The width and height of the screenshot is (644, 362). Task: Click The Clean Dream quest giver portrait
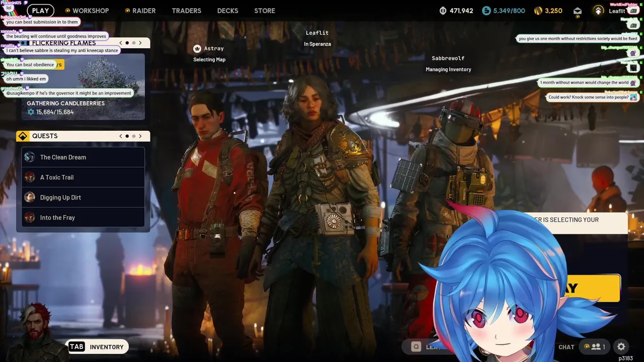pos(30,157)
